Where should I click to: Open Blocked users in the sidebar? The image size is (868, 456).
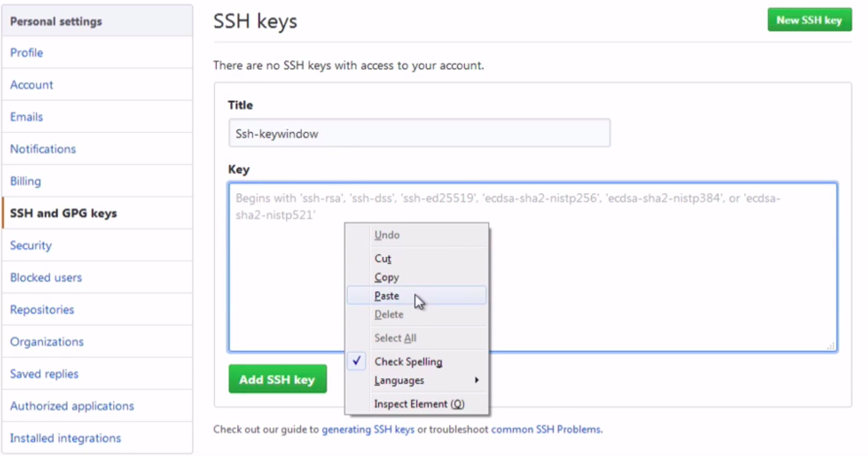pyautogui.click(x=46, y=278)
